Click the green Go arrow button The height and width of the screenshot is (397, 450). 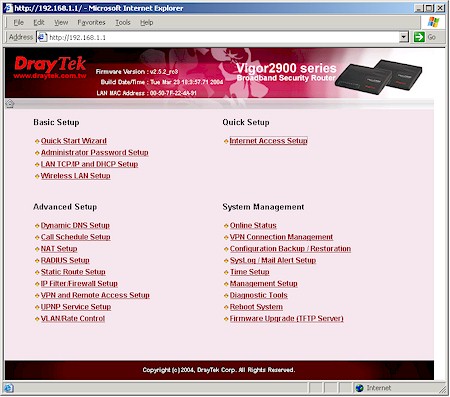(x=419, y=37)
